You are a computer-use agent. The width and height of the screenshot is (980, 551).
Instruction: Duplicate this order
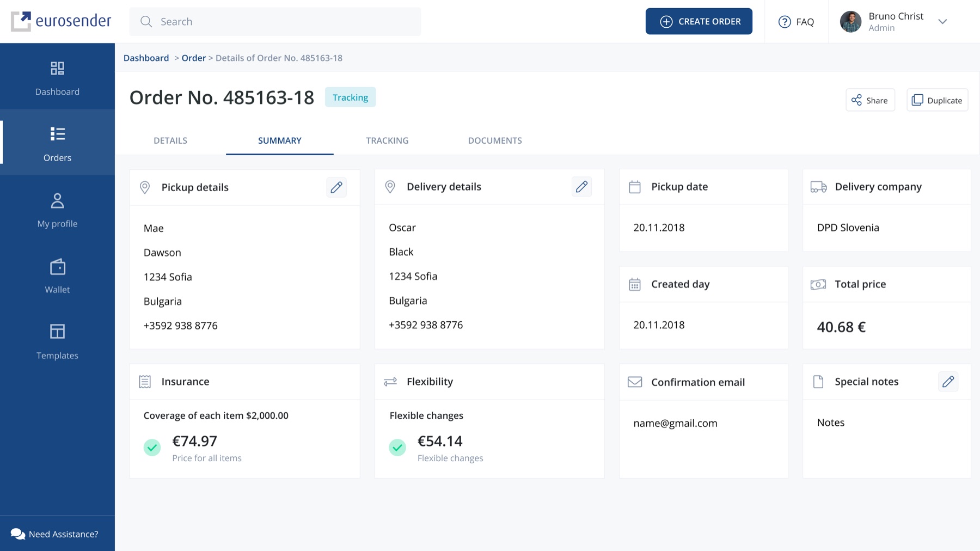click(937, 100)
